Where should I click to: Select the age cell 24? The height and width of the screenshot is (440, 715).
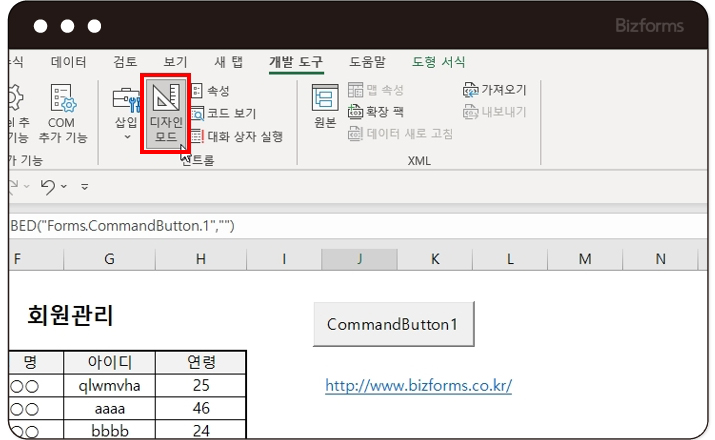click(201, 430)
